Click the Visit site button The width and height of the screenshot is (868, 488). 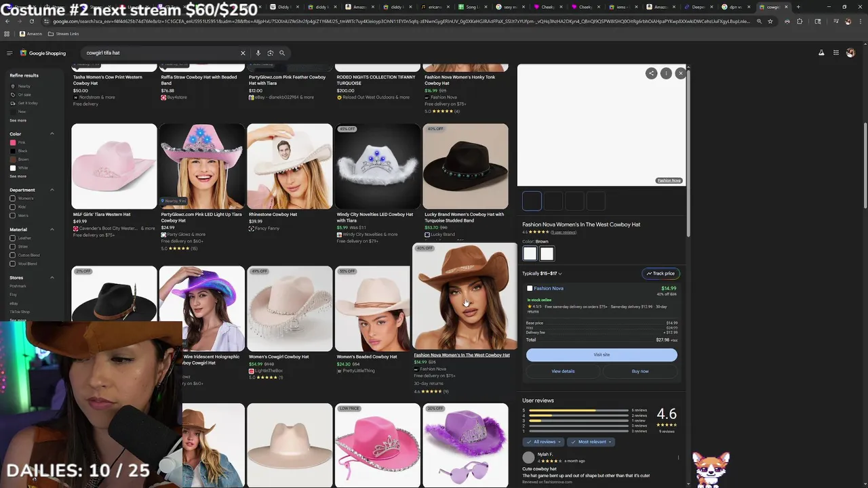pos(601,354)
